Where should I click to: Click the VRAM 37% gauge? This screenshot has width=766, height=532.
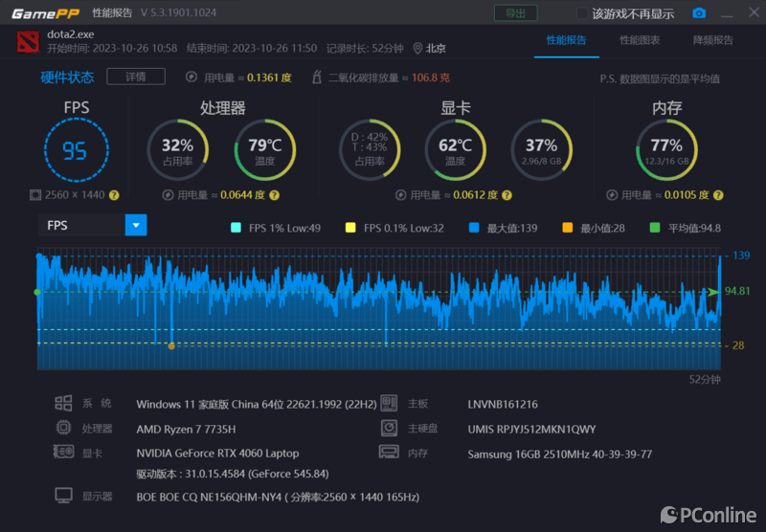541,150
